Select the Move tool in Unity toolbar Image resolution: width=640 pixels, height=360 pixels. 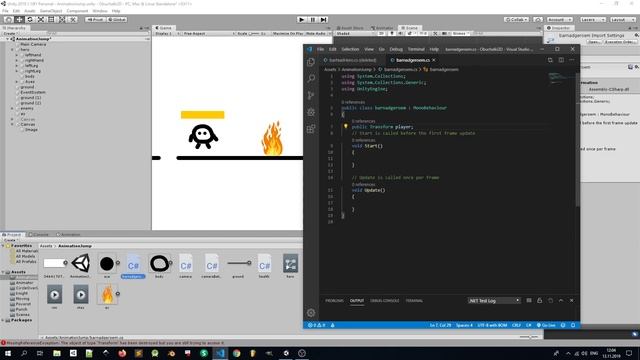click(x=19, y=20)
